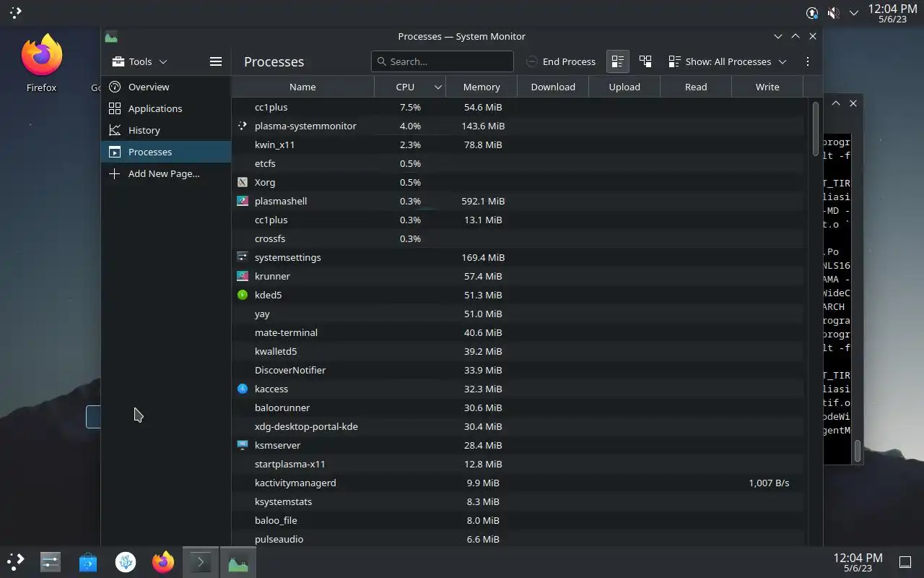The height and width of the screenshot is (578, 924).
Task: Open the updates notification tray icon
Action: (812, 13)
